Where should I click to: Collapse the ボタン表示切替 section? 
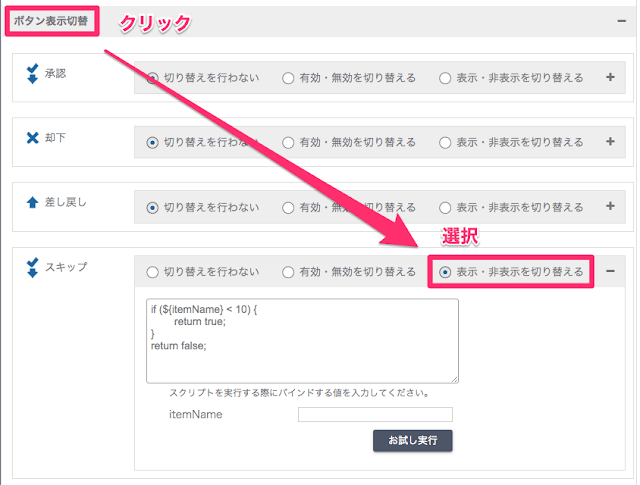[622, 21]
